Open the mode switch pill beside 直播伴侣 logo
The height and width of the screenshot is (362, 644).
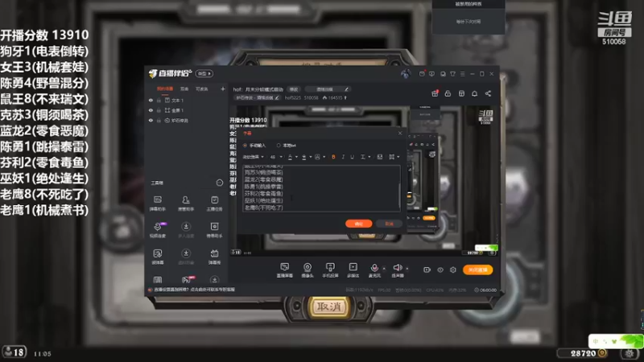point(204,73)
